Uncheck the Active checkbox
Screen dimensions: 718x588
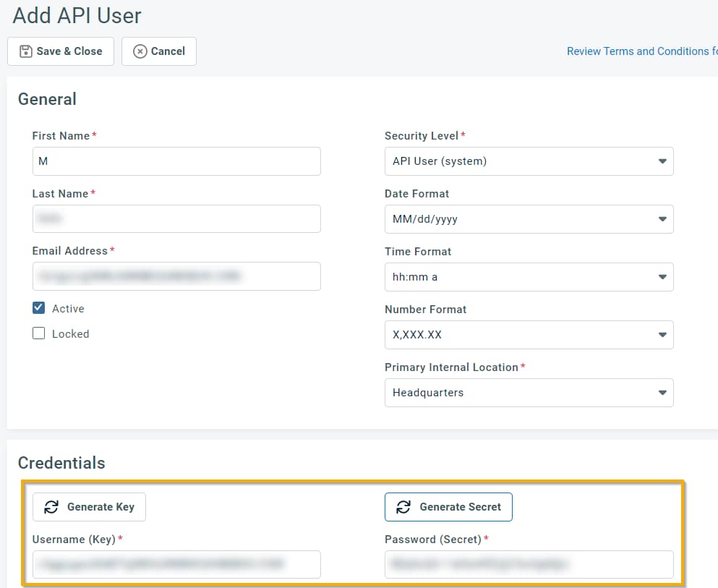39,308
